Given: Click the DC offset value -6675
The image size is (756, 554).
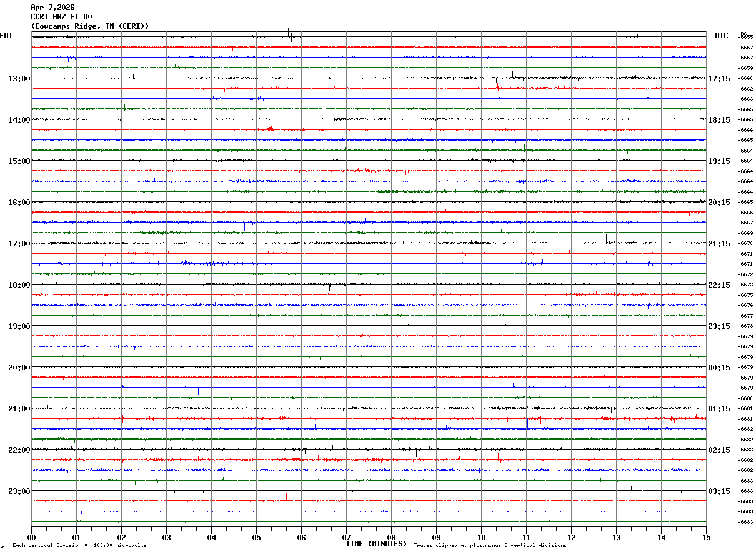Looking at the screenshot, I should click(745, 295).
